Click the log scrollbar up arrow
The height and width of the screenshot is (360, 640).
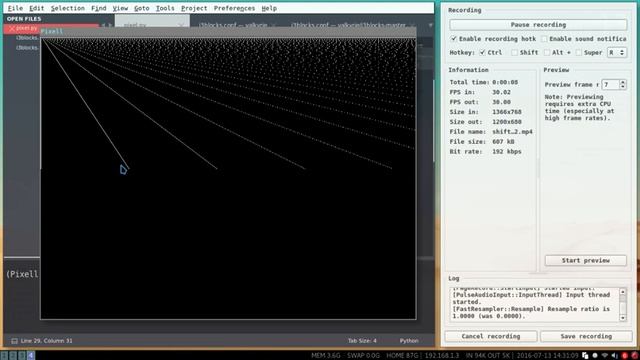(x=622, y=292)
